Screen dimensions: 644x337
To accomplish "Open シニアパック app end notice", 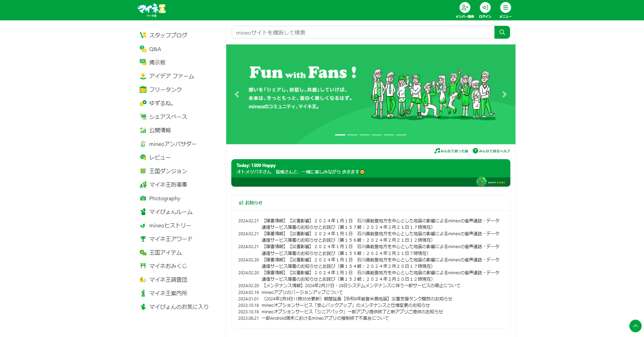I will point(352,312).
